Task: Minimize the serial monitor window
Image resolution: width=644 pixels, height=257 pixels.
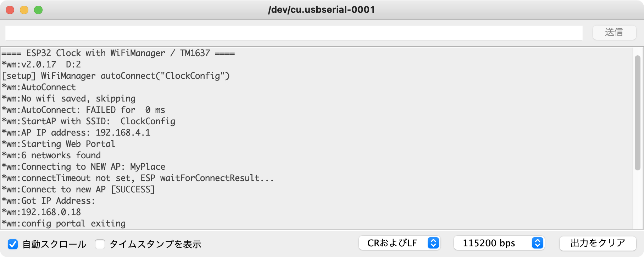Action: [24, 10]
